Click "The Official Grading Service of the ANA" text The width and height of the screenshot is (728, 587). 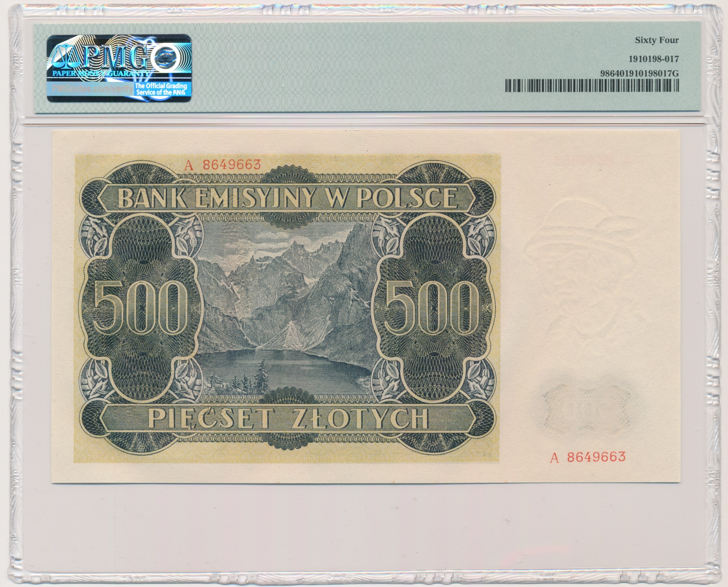pos(161,89)
